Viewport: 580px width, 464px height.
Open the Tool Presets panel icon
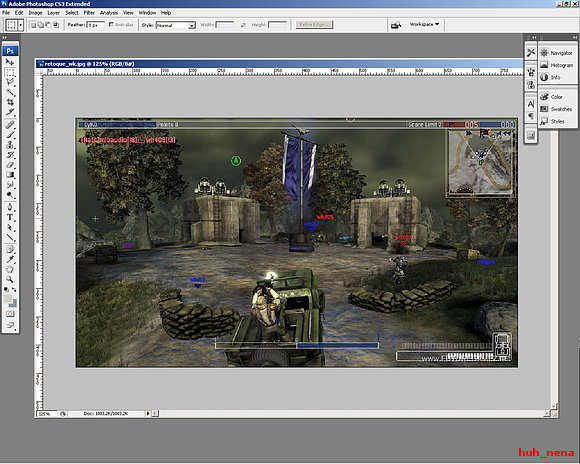click(531, 53)
